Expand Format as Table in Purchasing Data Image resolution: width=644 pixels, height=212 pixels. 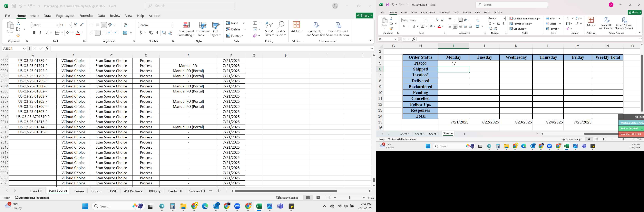(203, 29)
